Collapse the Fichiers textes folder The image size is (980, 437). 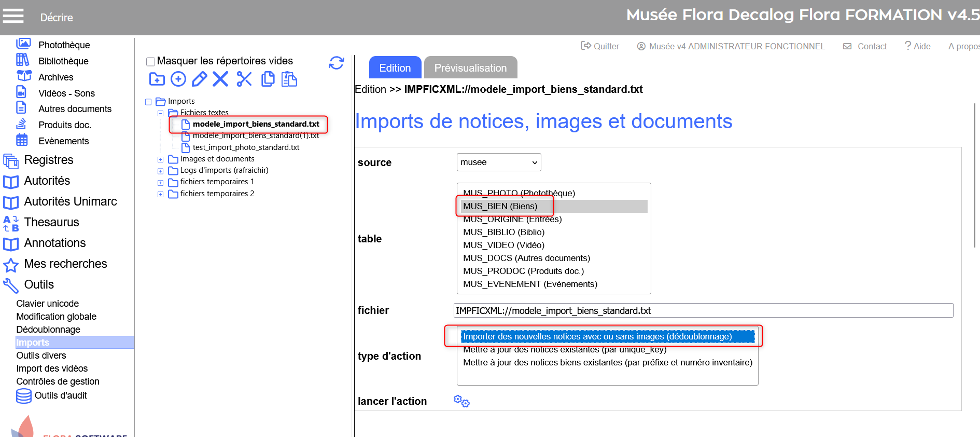coord(161,114)
